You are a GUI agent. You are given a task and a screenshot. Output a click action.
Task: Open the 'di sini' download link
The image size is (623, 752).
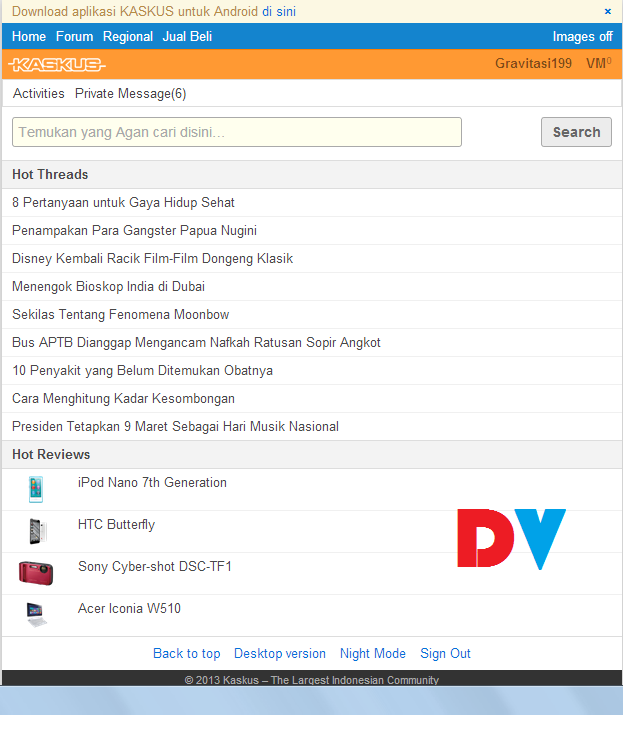coord(279,12)
